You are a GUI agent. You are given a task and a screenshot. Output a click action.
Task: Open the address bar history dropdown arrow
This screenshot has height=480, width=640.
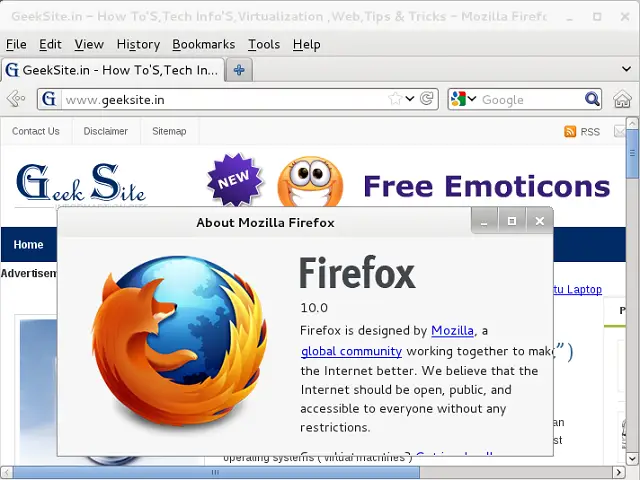(410, 98)
